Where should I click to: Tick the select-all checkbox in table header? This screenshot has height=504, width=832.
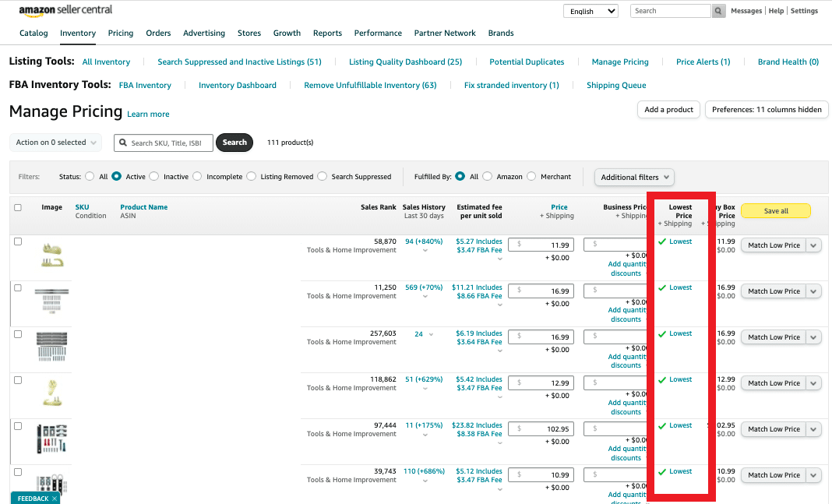[x=18, y=207]
